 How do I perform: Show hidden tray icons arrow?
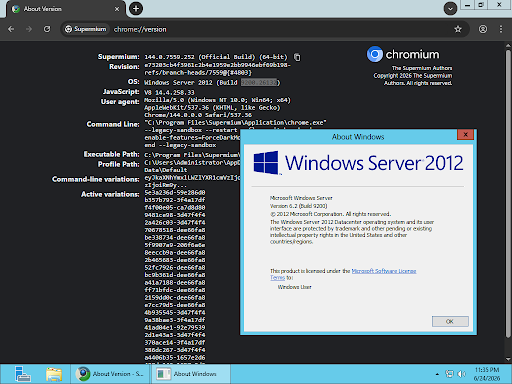[437, 374]
